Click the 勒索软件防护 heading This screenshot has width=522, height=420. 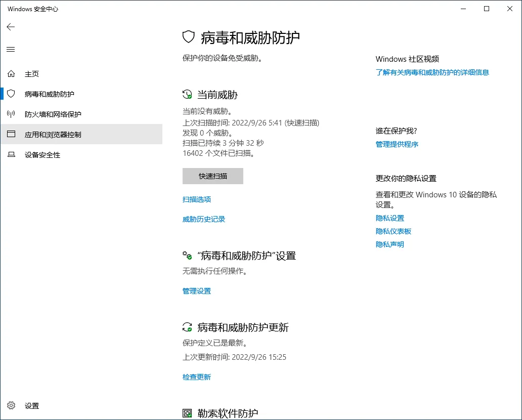pyautogui.click(x=228, y=413)
